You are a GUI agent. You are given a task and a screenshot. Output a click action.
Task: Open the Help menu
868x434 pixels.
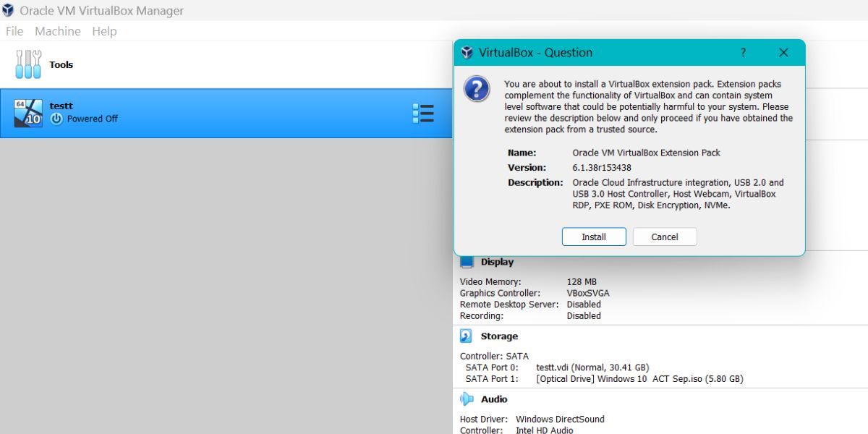coord(104,31)
